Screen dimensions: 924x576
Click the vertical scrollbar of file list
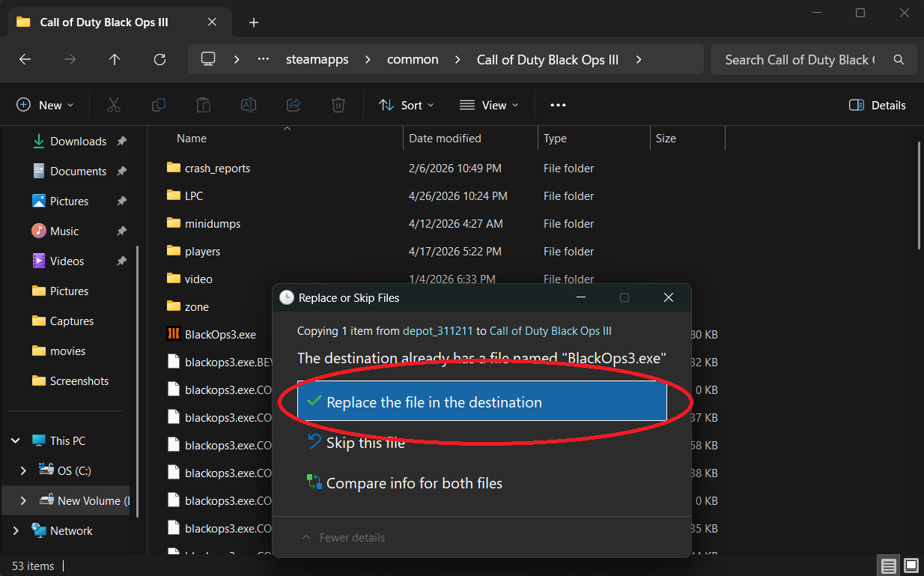point(919,195)
